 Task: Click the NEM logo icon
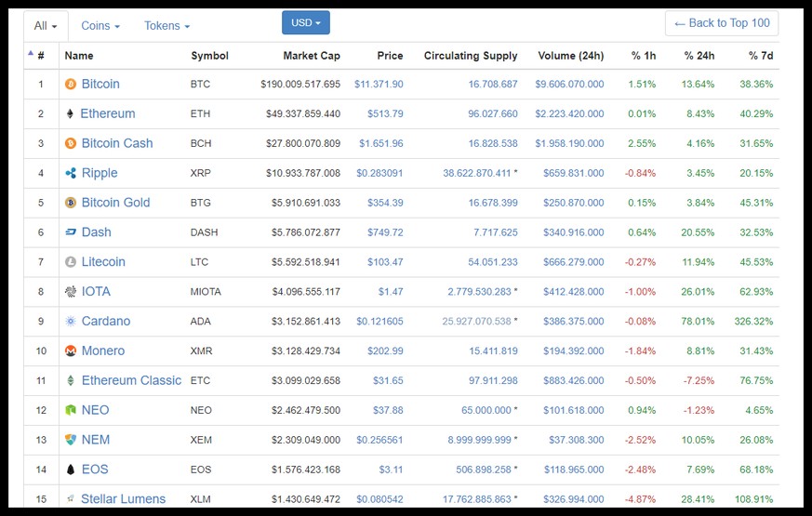[x=71, y=440]
